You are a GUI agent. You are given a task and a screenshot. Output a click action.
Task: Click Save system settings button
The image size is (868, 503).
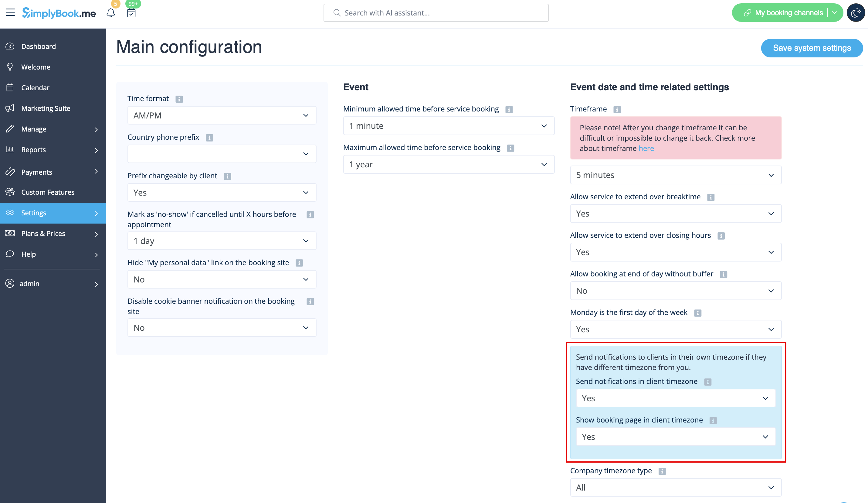[x=812, y=48]
